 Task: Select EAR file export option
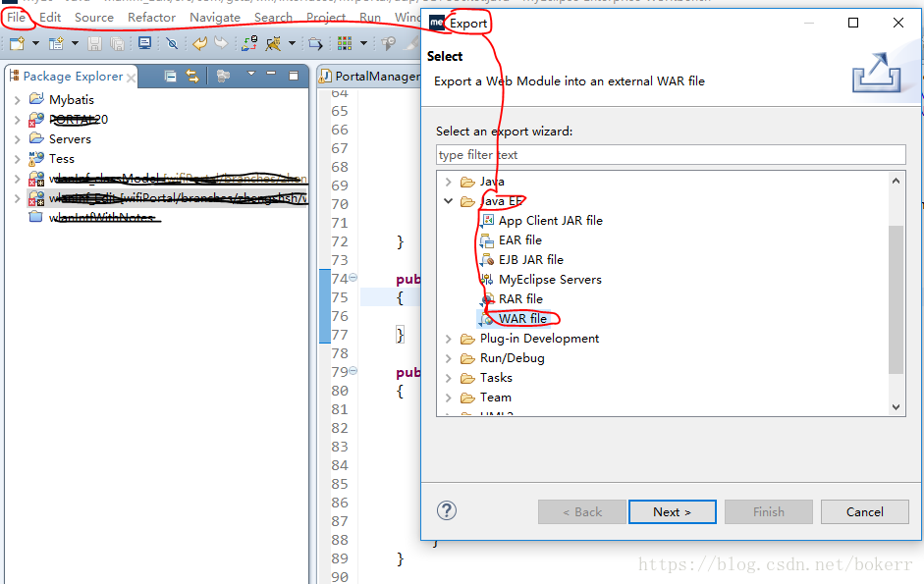point(519,239)
